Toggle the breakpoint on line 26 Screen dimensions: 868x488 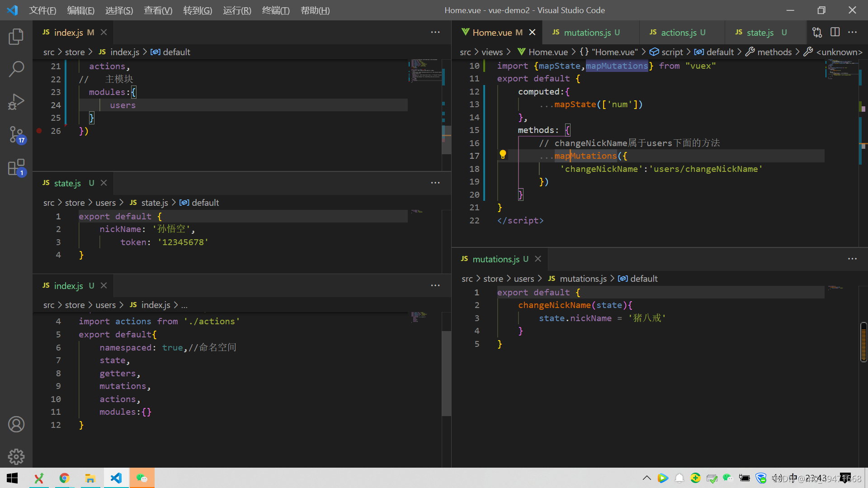pos(39,131)
